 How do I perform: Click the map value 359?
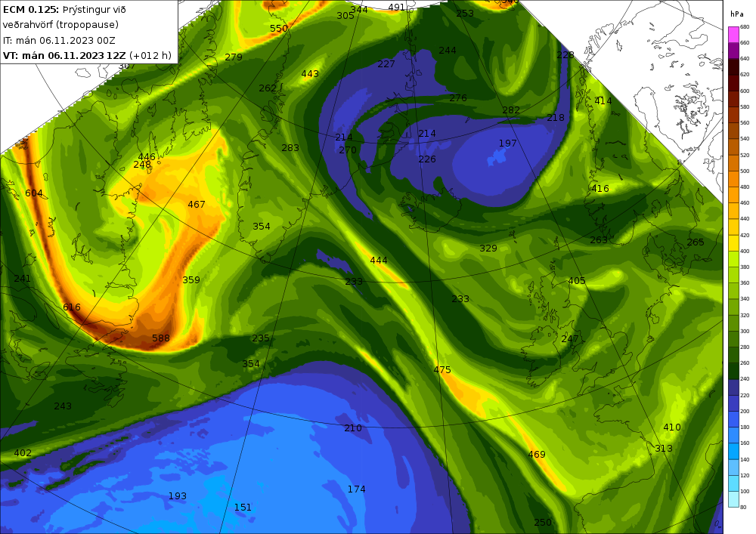click(x=191, y=279)
